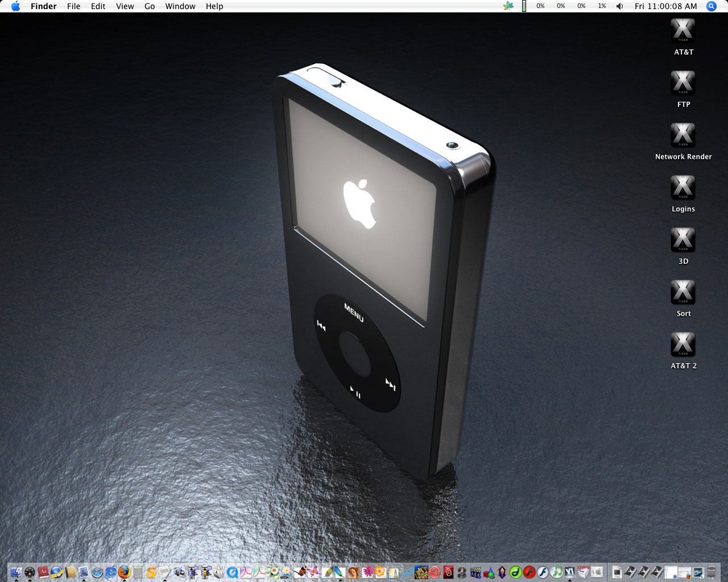The width and height of the screenshot is (728, 582).
Task: Launch QuickTime Player from the Dock
Action: (233, 572)
